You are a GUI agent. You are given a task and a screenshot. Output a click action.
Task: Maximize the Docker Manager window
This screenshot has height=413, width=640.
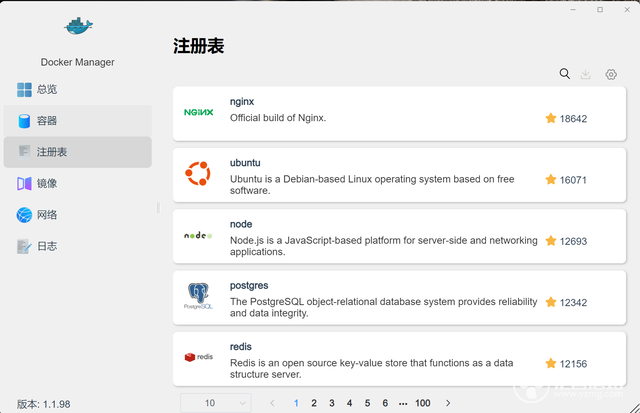pos(600,9)
